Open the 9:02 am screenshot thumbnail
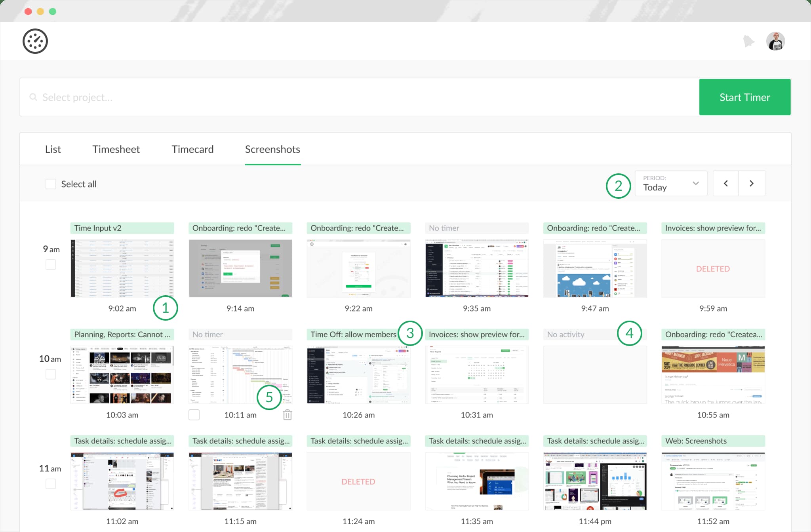Screen dimensions: 811x532 [122, 268]
